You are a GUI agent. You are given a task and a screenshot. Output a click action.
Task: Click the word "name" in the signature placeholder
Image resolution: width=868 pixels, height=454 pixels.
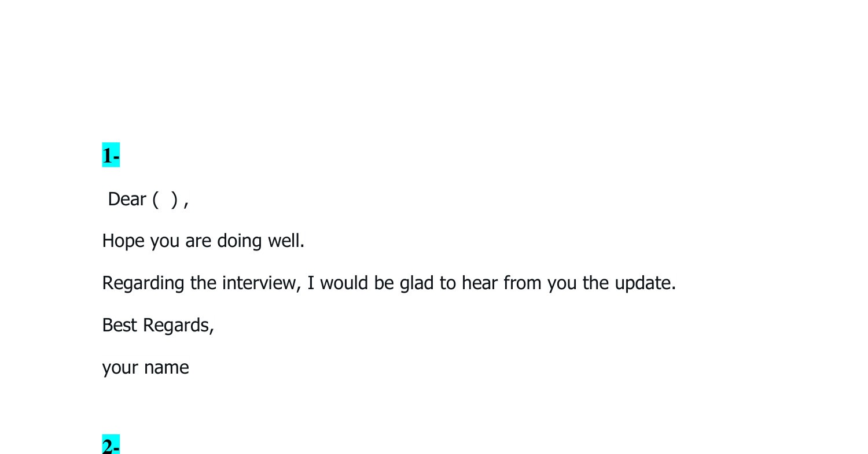pyautogui.click(x=167, y=368)
